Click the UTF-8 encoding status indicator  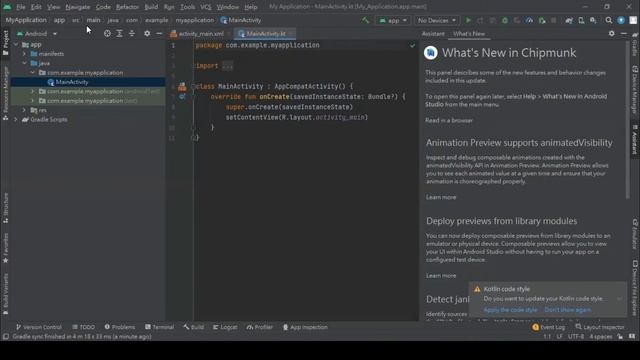[x=576, y=337]
